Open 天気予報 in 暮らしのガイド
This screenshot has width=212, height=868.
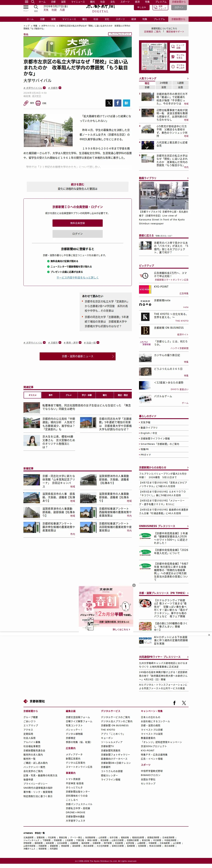tap(146, 422)
